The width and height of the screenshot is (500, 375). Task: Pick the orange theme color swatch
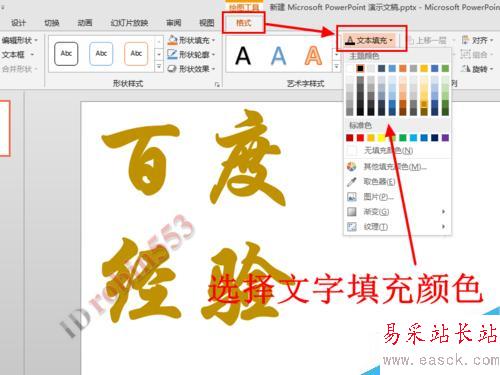pos(403,69)
